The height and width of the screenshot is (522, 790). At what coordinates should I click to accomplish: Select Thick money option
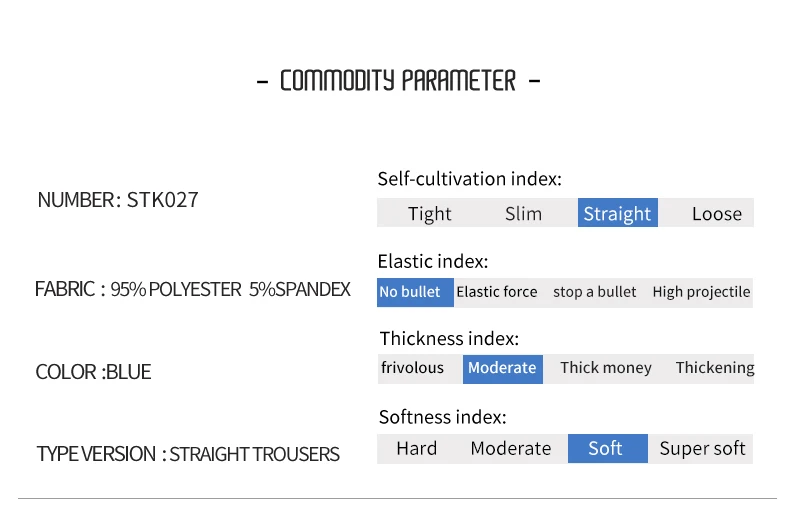click(606, 368)
